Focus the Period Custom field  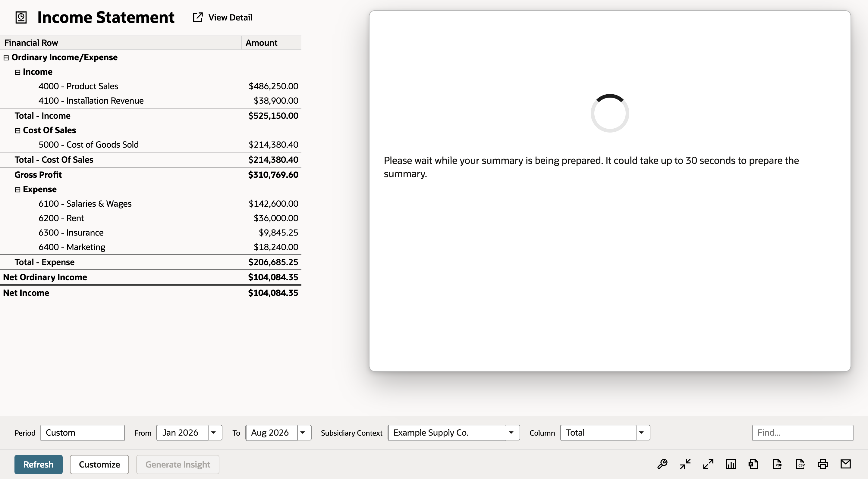[83, 433]
